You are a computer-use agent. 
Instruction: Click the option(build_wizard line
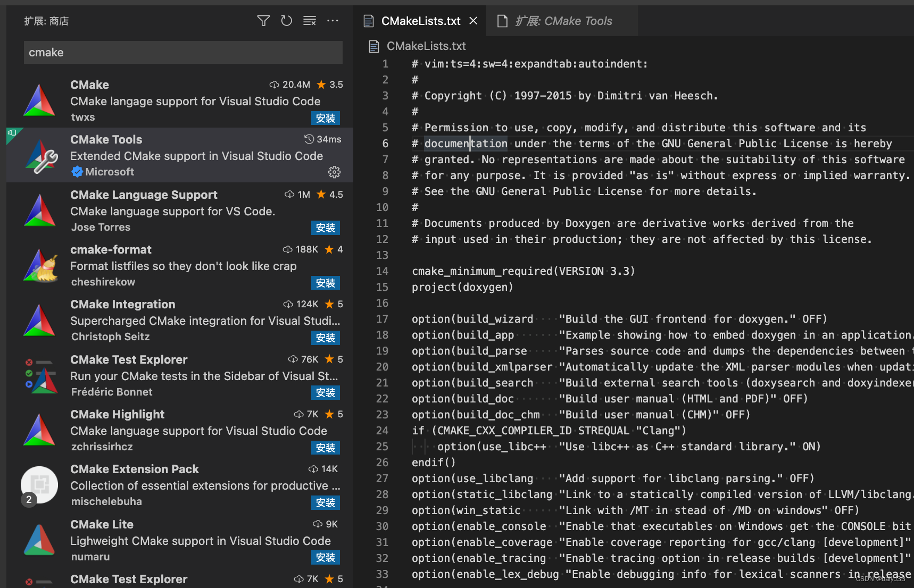(619, 319)
